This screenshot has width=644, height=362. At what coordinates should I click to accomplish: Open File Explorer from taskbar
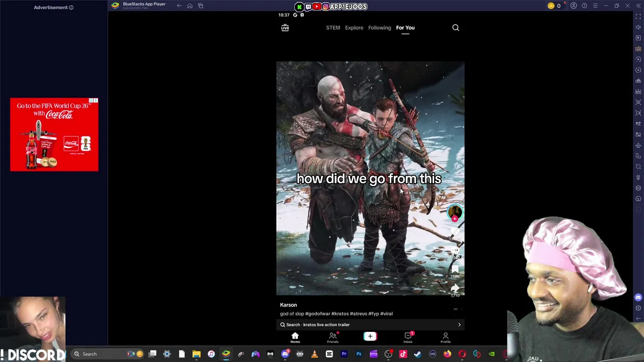point(196,354)
